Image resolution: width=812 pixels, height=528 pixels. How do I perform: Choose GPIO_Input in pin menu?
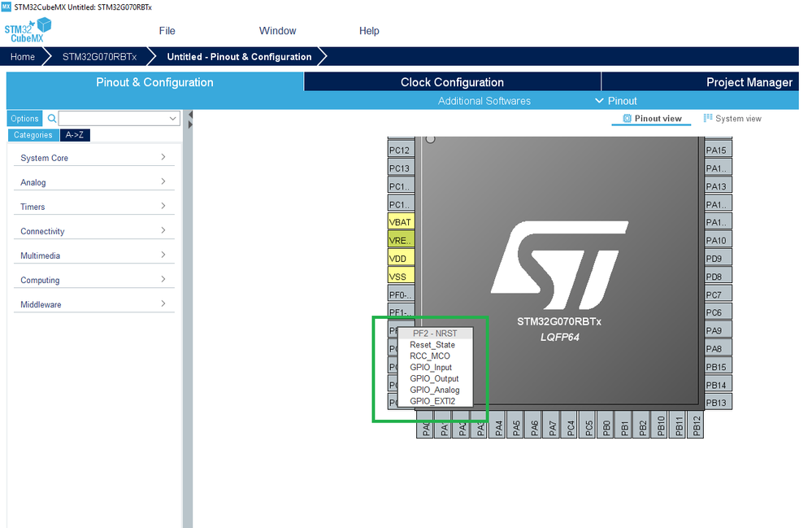435,368
